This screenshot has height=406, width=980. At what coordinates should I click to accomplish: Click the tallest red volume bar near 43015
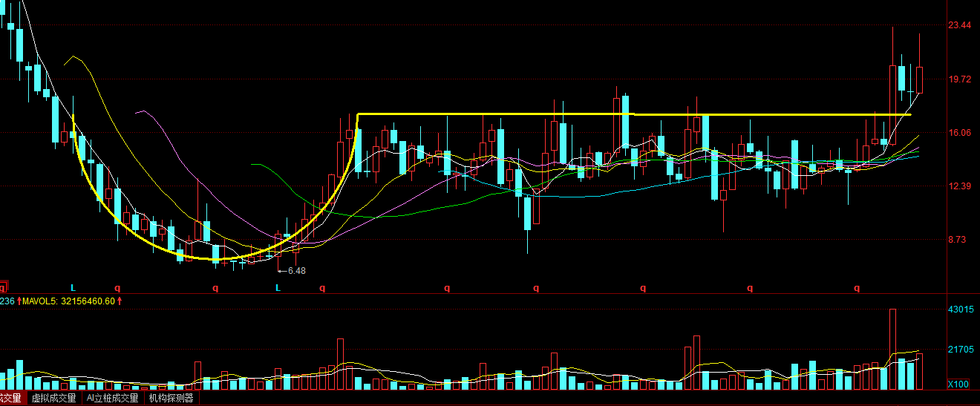893,349
